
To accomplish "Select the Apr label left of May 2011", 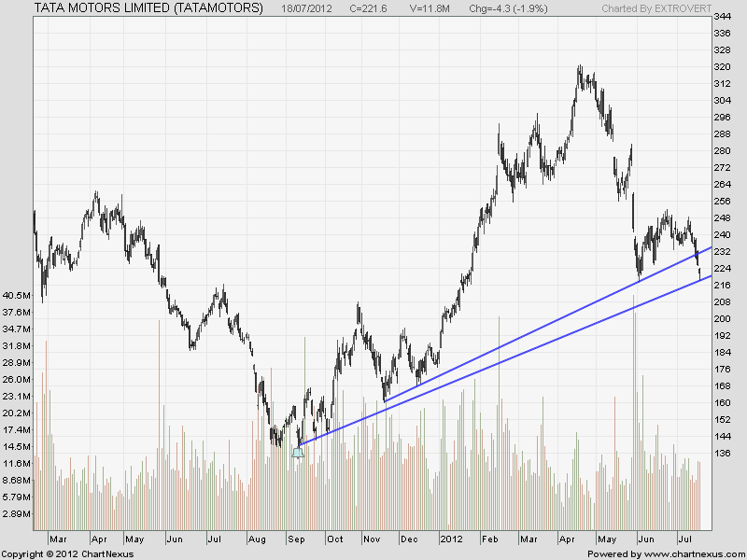I will 98,539.
